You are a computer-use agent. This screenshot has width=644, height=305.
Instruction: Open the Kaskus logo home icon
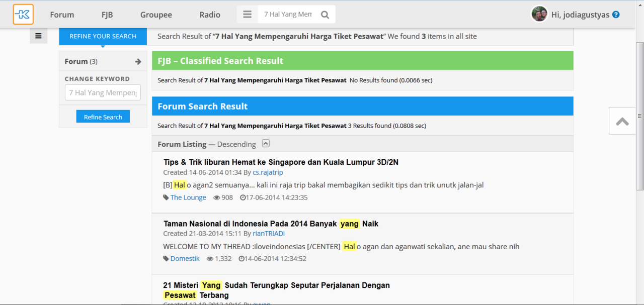click(23, 15)
